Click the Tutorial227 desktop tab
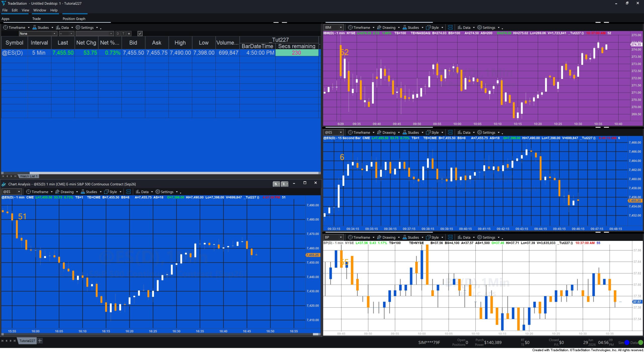The width and height of the screenshot is (644, 352). pos(27,341)
